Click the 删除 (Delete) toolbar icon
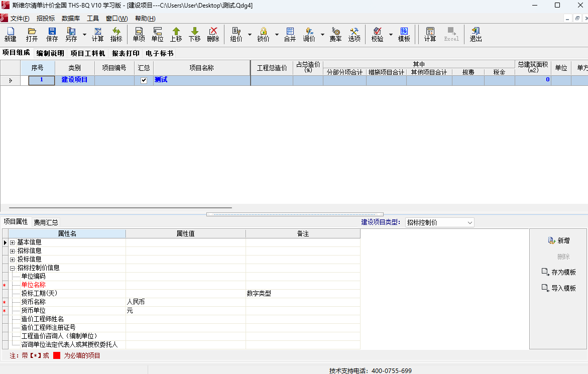588x374 pixels. [213, 34]
